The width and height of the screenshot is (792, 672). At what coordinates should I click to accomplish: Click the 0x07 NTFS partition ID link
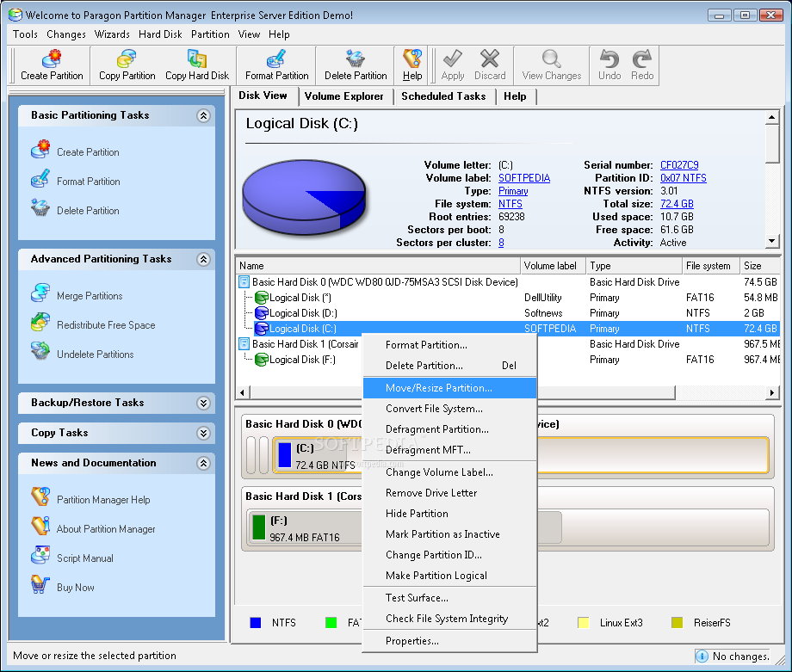(683, 178)
